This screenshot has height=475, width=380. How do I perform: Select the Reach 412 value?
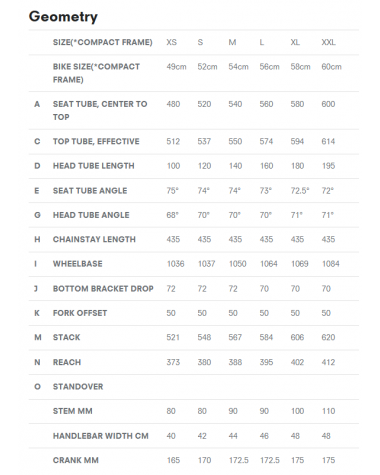click(328, 362)
